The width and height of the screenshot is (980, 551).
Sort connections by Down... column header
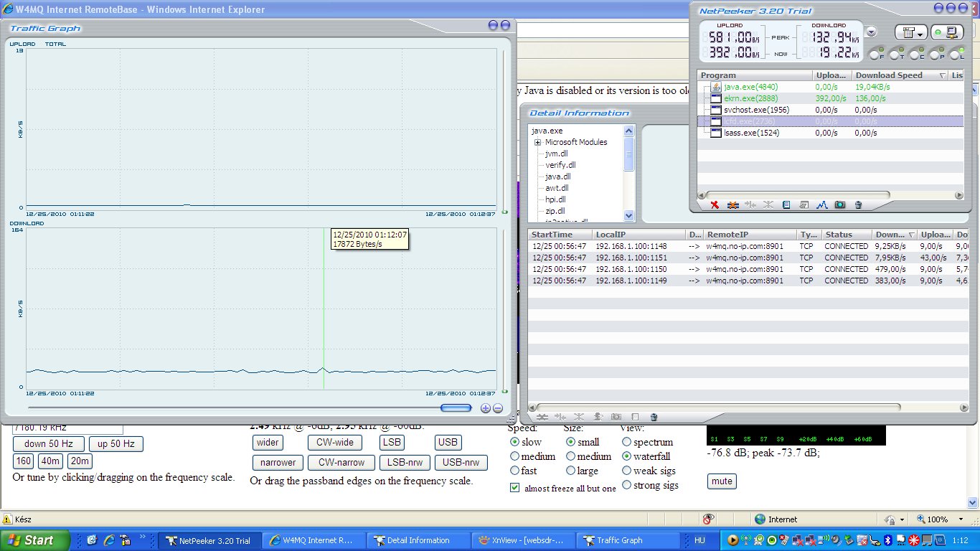[x=895, y=235]
